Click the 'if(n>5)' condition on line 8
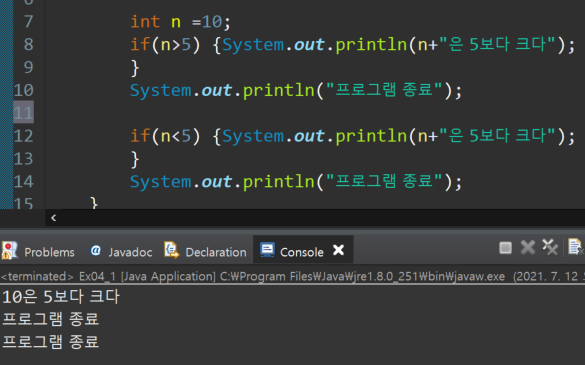This screenshot has width=585, height=365. pyautogui.click(x=166, y=45)
